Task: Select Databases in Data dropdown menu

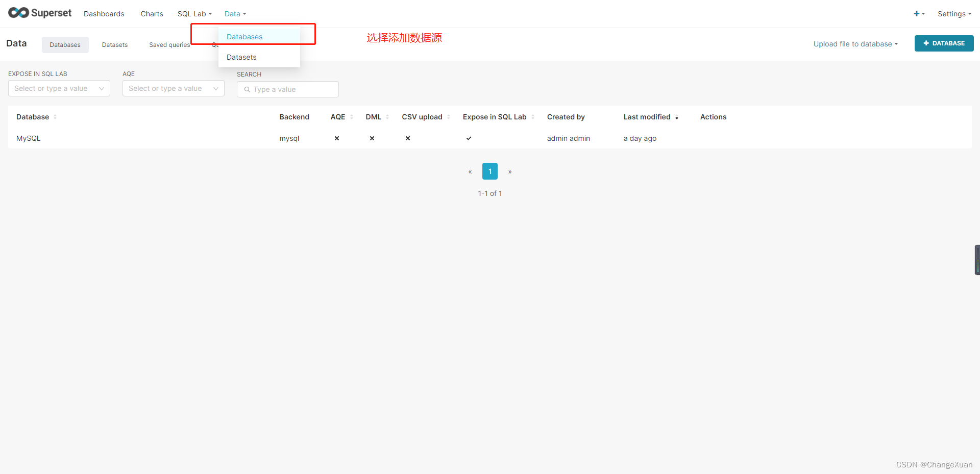Action: [259, 37]
